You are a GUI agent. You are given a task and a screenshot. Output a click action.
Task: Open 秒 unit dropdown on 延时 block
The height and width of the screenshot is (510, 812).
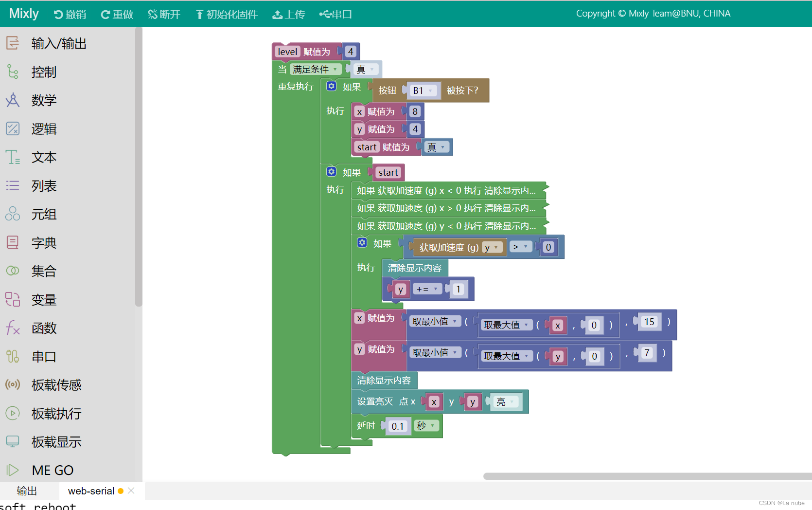(426, 426)
